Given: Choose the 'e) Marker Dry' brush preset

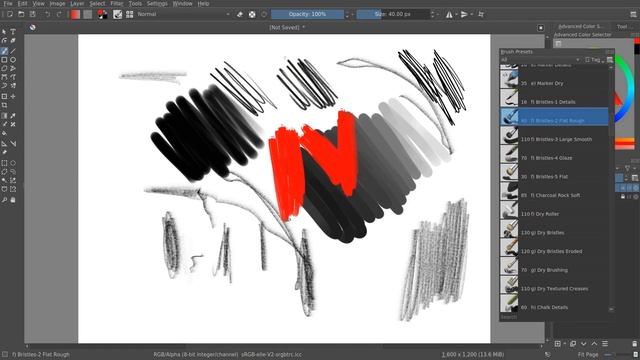Looking at the screenshot, I should [x=554, y=79].
